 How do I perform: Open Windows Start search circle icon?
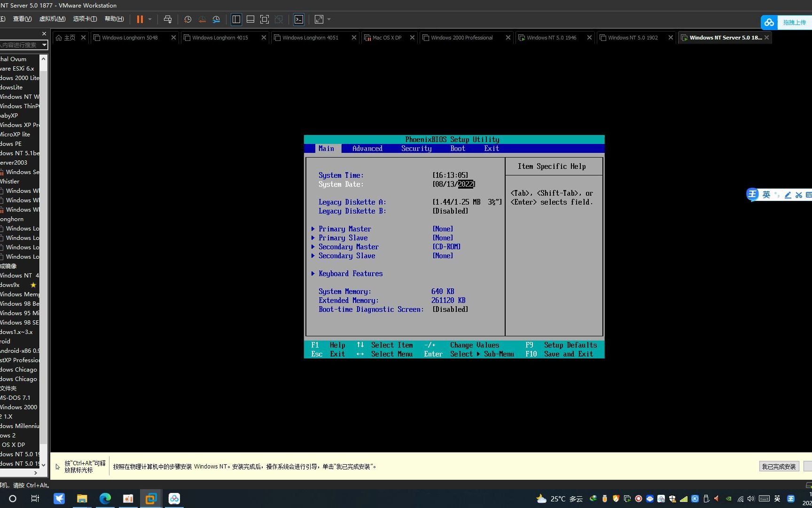click(13, 499)
